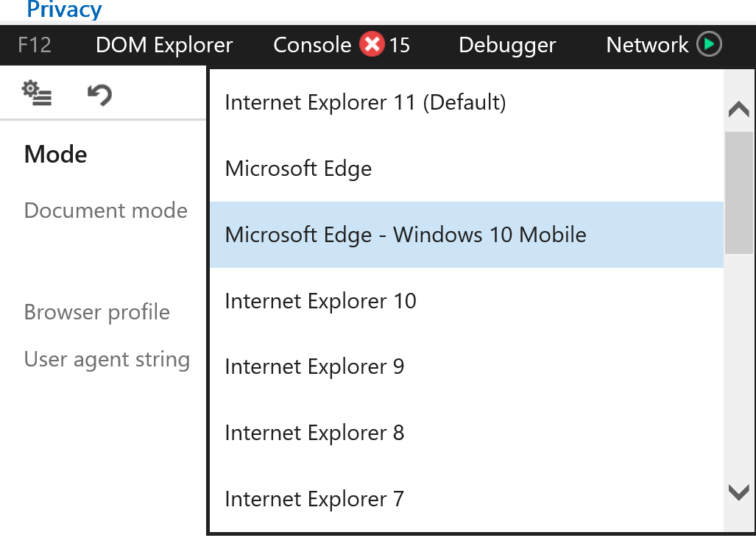Open the Network tab
The width and height of the screenshot is (756, 549).
coord(647,46)
